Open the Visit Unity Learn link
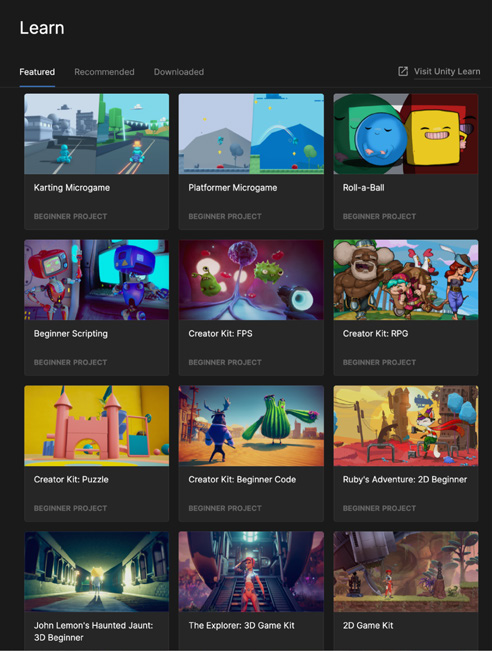 447,71
